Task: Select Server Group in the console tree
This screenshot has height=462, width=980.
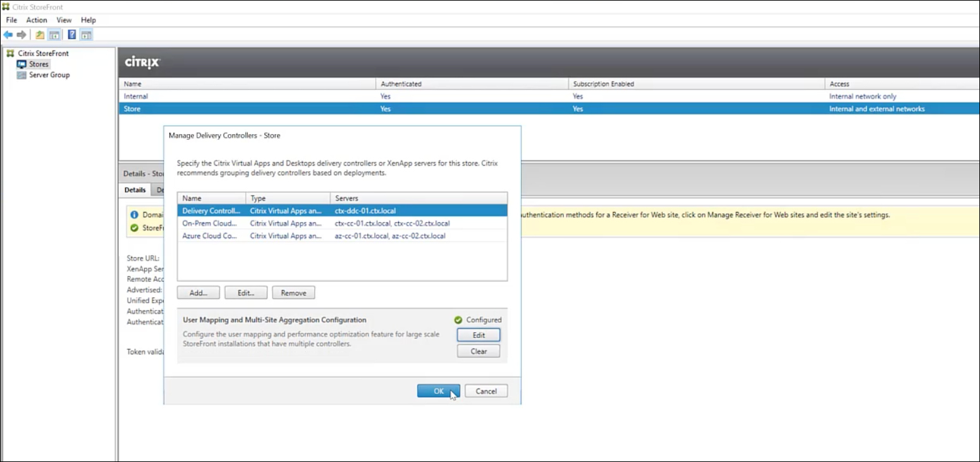Action: pyautogui.click(x=49, y=75)
